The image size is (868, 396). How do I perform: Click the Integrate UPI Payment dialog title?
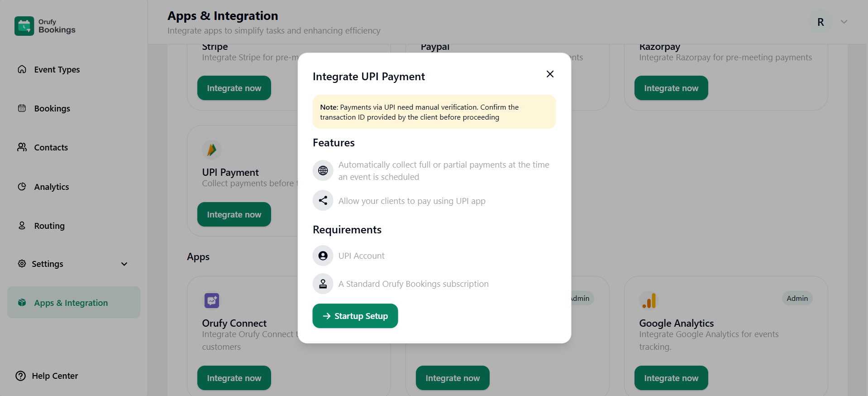369,77
